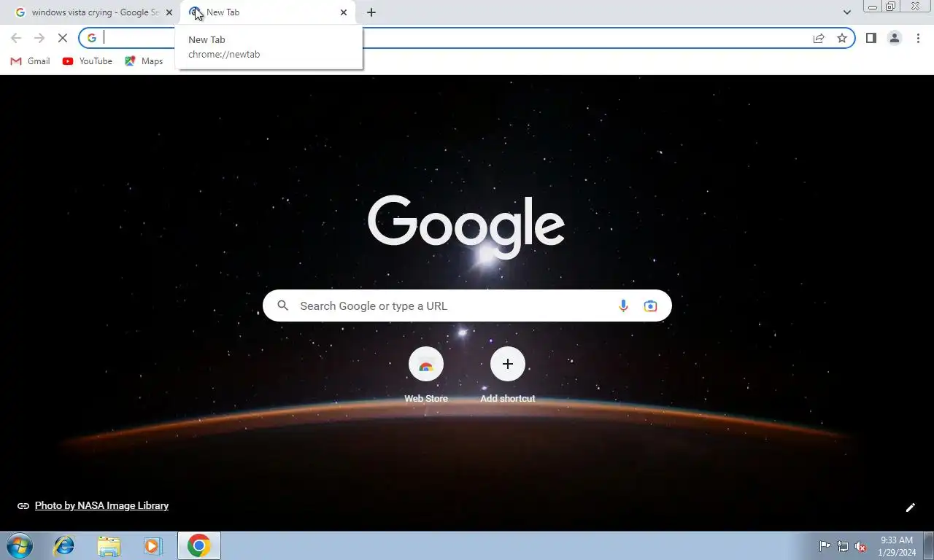The image size is (934, 560).
Task: Open the Photo by NASA Image Library link
Action: point(101,505)
